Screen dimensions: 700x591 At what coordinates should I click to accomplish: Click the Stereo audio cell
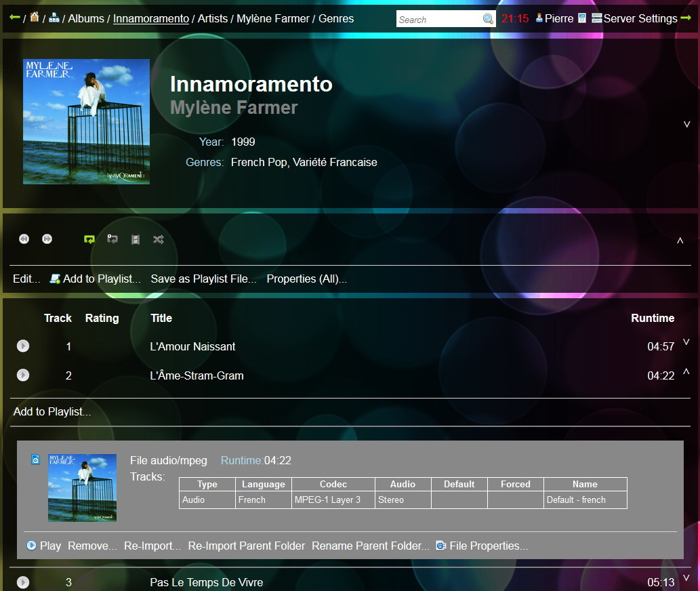(x=403, y=500)
